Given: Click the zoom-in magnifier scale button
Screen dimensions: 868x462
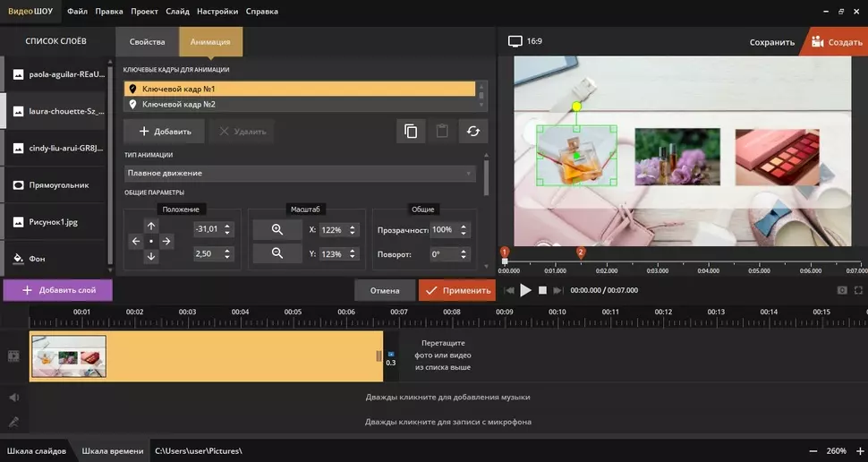Looking at the screenshot, I should pos(277,230).
